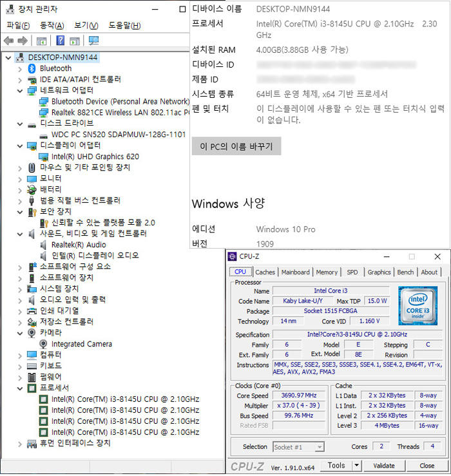This screenshot has width=451, height=476.
Task: Click the Windows 10 Pro edition text
Action: [x=286, y=229]
